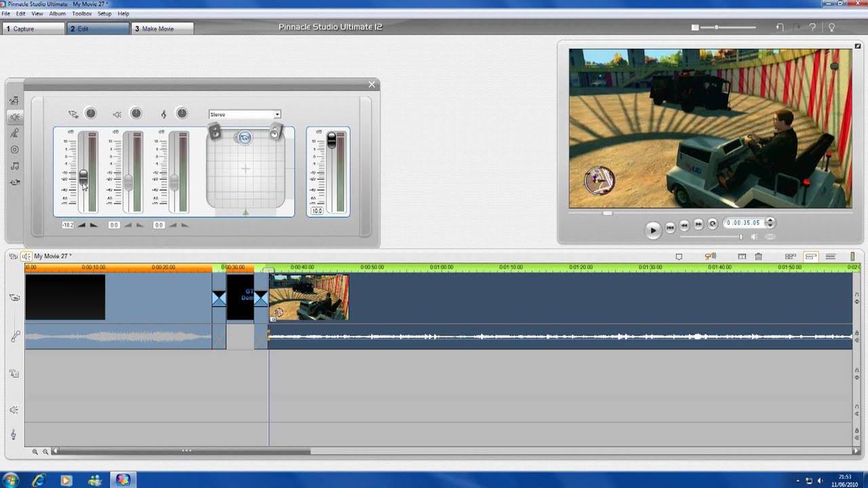Open the CD audio tool with the disc icon
868x488 pixels.
pos(14,150)
